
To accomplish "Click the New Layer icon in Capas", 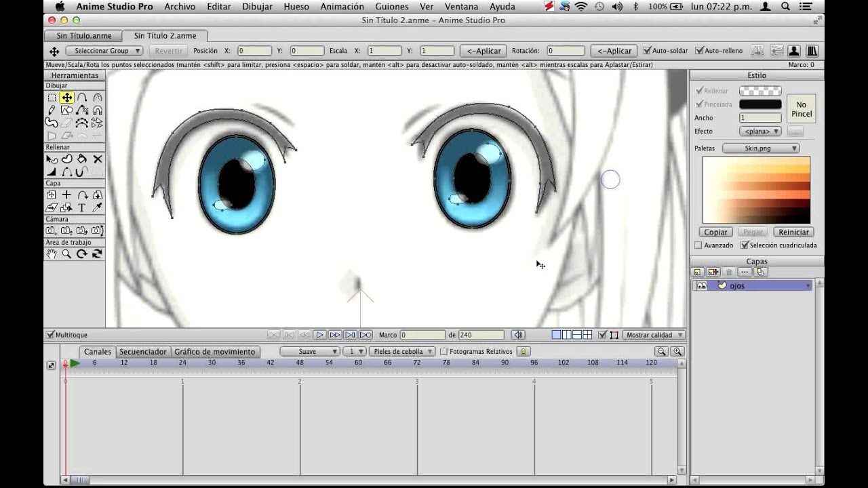I will point(698,272).
